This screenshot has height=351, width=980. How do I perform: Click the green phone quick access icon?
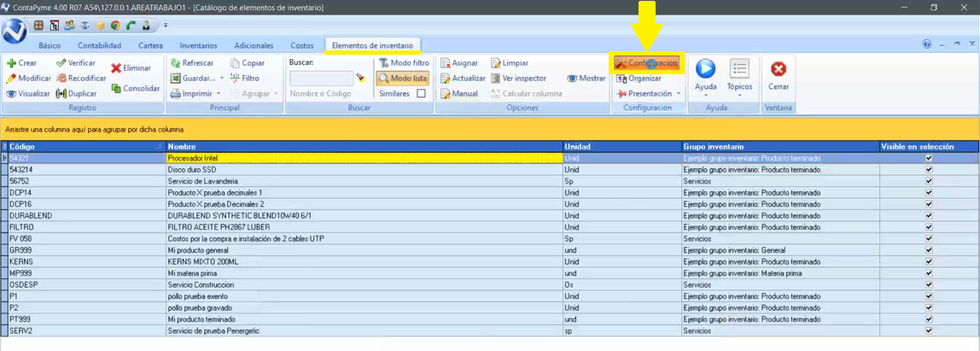click(x=131, y=26)
